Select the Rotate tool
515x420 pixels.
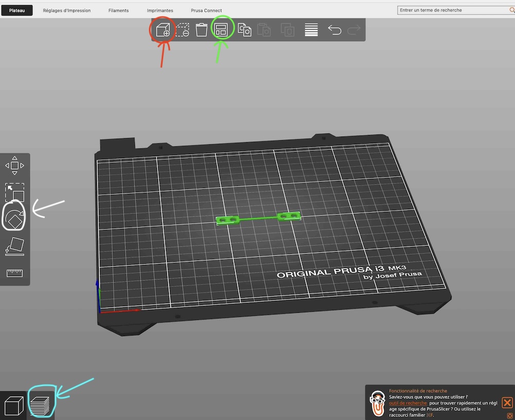15,219
